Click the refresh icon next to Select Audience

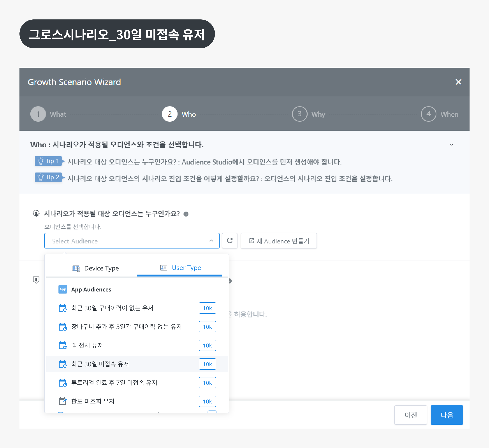coord(230,241)
